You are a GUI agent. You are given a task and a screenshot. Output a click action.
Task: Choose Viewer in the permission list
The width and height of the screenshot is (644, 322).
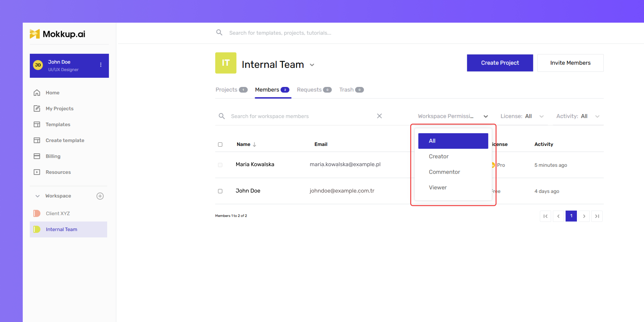click(453, 188)
